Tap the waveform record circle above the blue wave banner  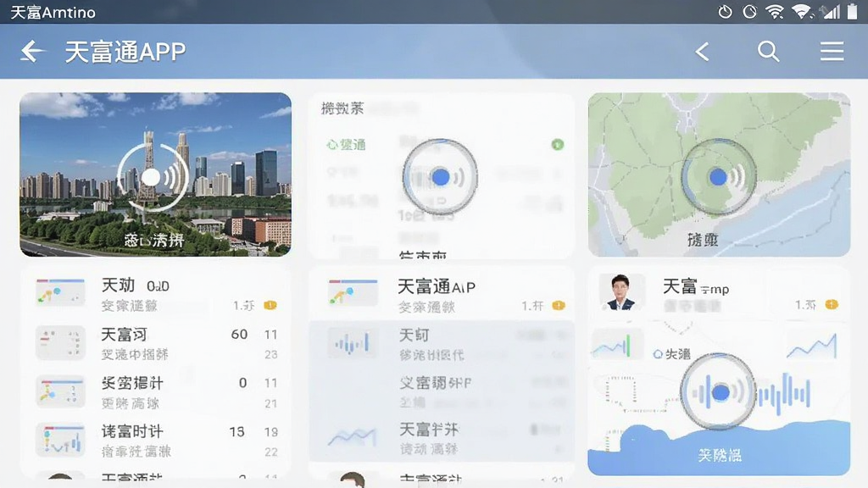[x=719, y=391]
